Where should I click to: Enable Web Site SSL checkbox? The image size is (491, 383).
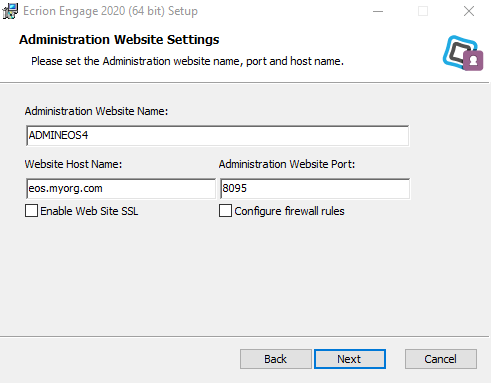(x=31, y=211)
